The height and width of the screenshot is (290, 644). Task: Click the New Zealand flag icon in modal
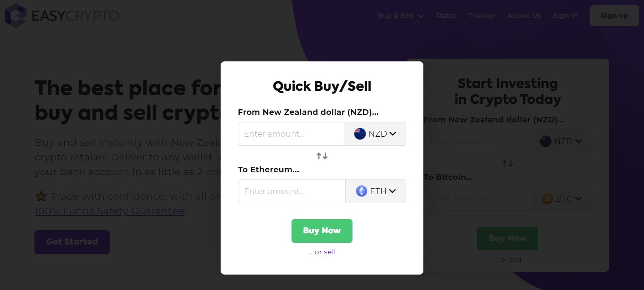(x=360, y=134)
